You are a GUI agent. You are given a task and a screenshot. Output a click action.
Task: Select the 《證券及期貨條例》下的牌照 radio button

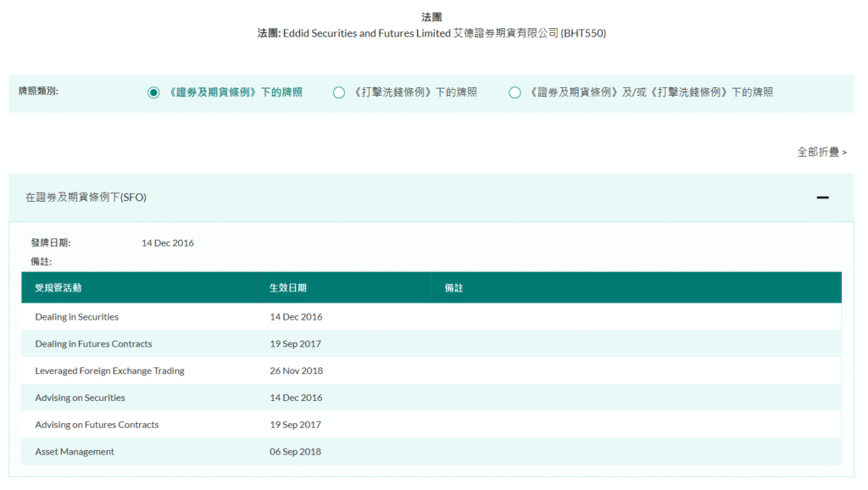(153, 92)
